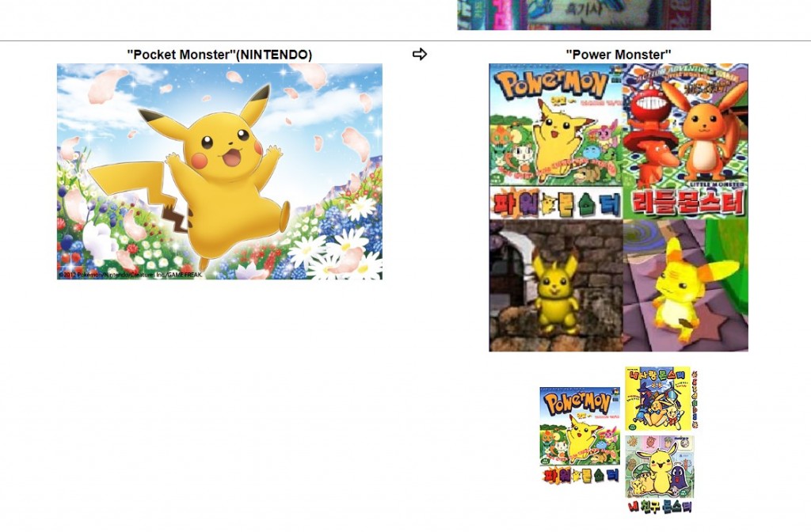Open the Pikachu cherry blossom artwork

(219, 171)
